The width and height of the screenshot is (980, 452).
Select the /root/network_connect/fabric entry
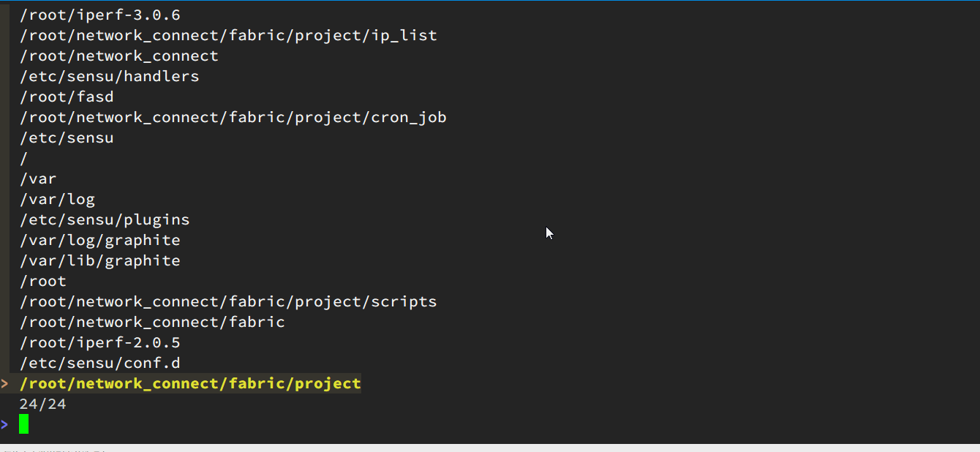(x=152, y=322)
